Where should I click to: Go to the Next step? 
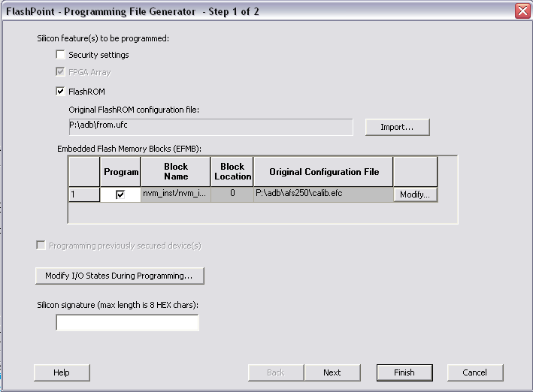click(x=332, y=372)
